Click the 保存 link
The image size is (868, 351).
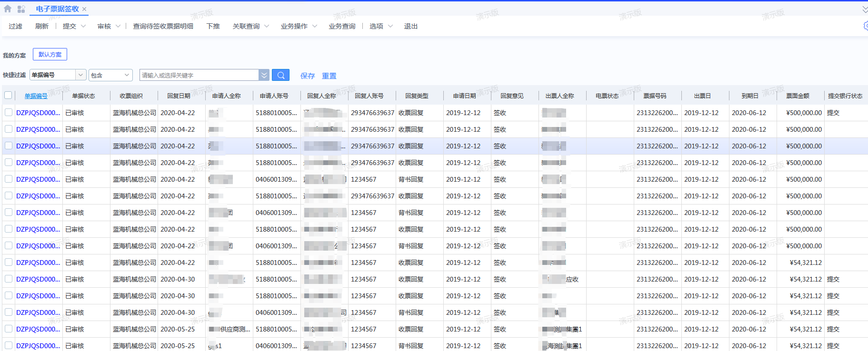[308, 76]
